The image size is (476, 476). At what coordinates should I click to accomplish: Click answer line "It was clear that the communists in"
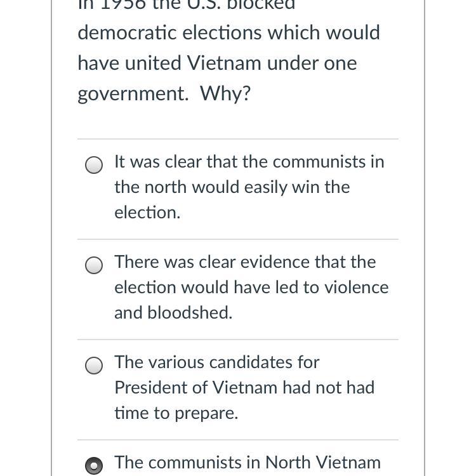(x=249, y=162)
